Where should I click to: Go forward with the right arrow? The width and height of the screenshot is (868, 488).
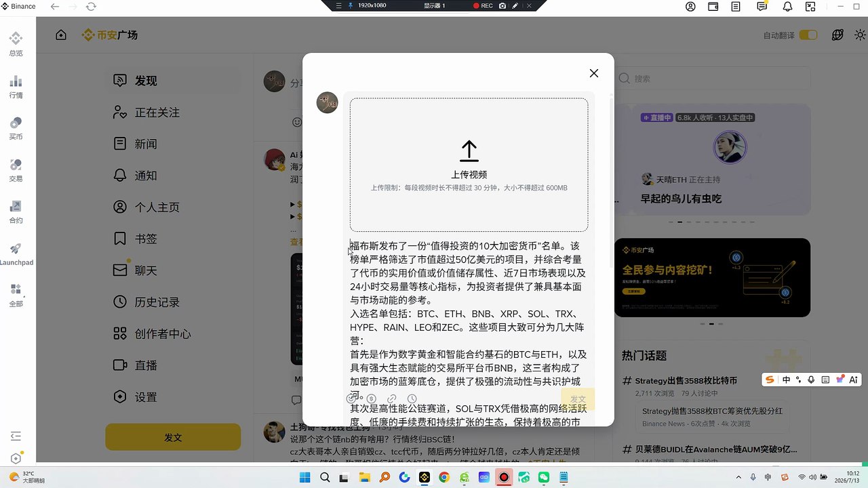tap(73, 6)
